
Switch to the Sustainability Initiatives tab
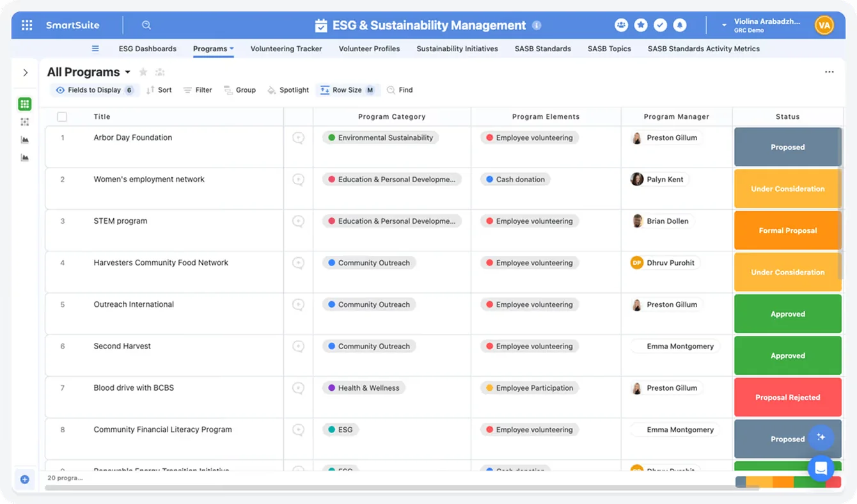[x=457, y=49]
